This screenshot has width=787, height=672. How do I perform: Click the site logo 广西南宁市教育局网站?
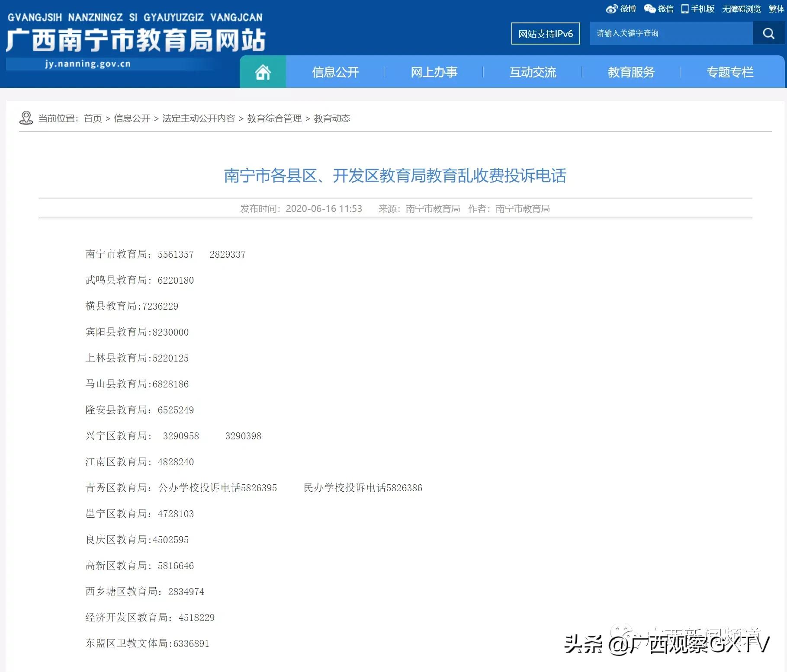135,40
